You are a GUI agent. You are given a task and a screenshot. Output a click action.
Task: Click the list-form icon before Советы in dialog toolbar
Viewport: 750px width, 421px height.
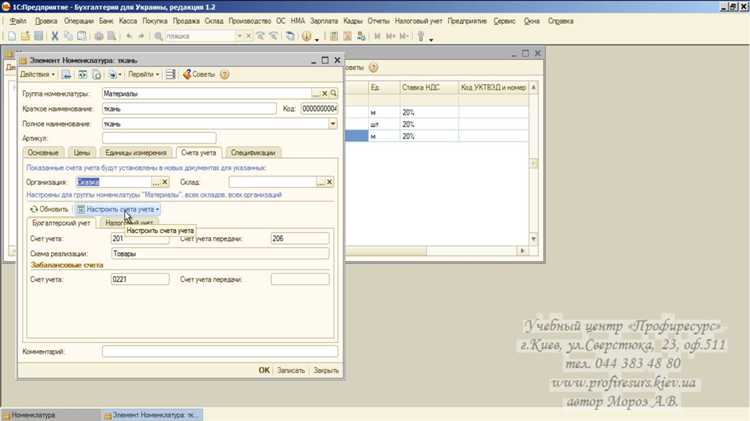(x=171, y=74)
